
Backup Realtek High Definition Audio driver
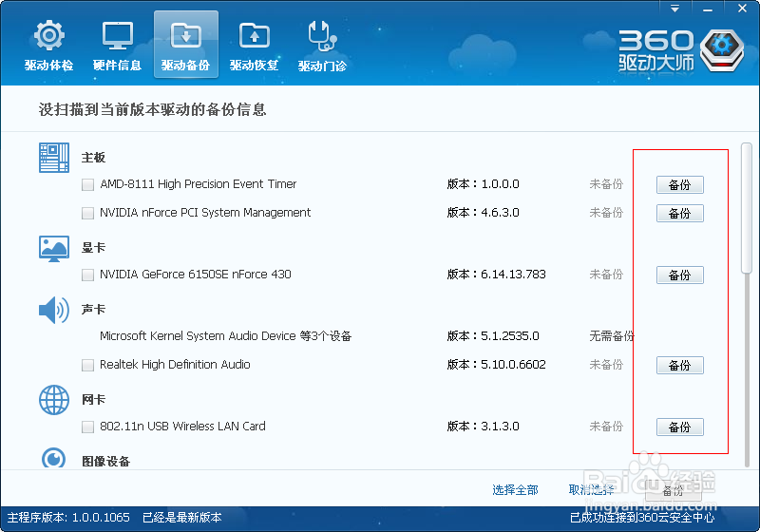[679, 365]
